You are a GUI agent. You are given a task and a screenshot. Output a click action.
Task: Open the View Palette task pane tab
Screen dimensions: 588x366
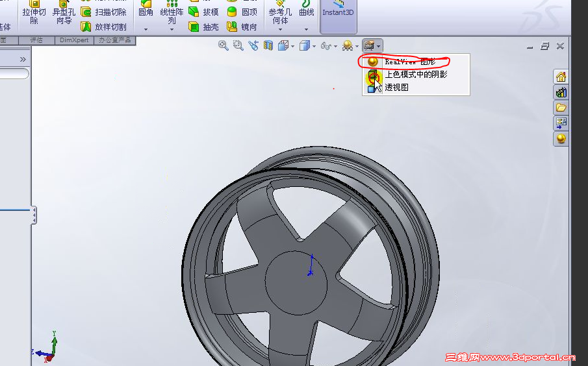coord(561,123)
